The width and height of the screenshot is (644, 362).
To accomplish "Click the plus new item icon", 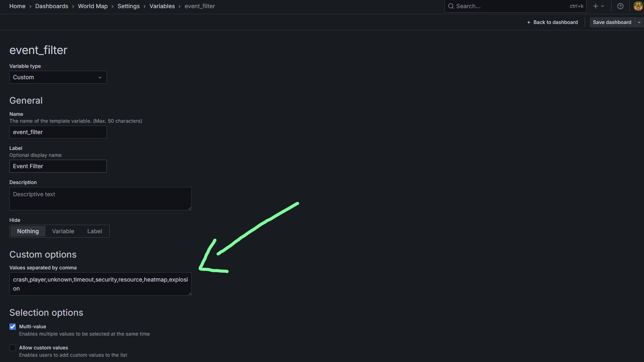I will coord(595,6).
